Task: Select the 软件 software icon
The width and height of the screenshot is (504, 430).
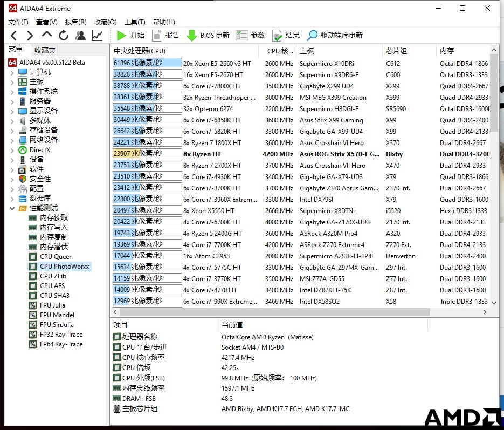Action: tap(23, 169)
